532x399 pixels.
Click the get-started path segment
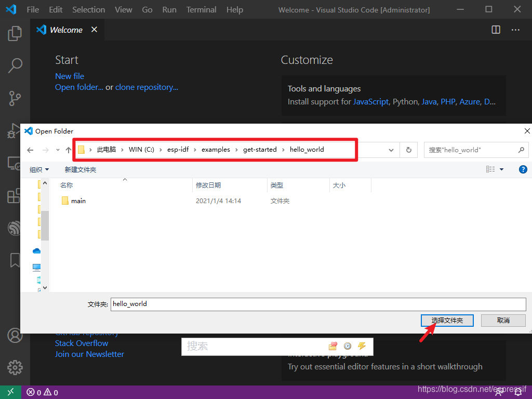(260, 150)
